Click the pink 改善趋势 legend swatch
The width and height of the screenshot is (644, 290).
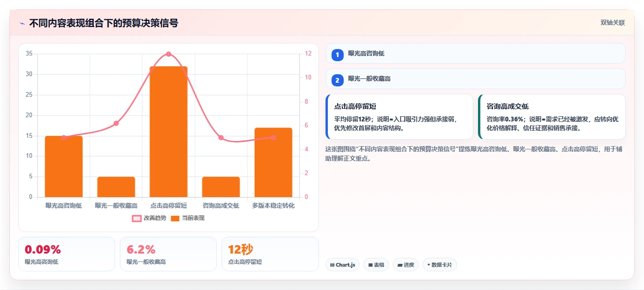pos(137,218)
